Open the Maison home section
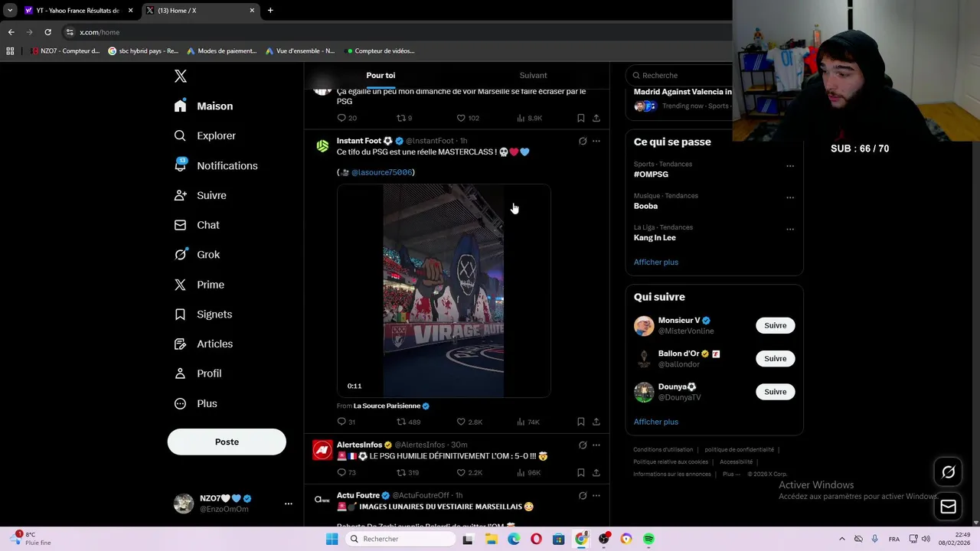The width and height of the screenshot is (980, 551). [x=204, y=106]
